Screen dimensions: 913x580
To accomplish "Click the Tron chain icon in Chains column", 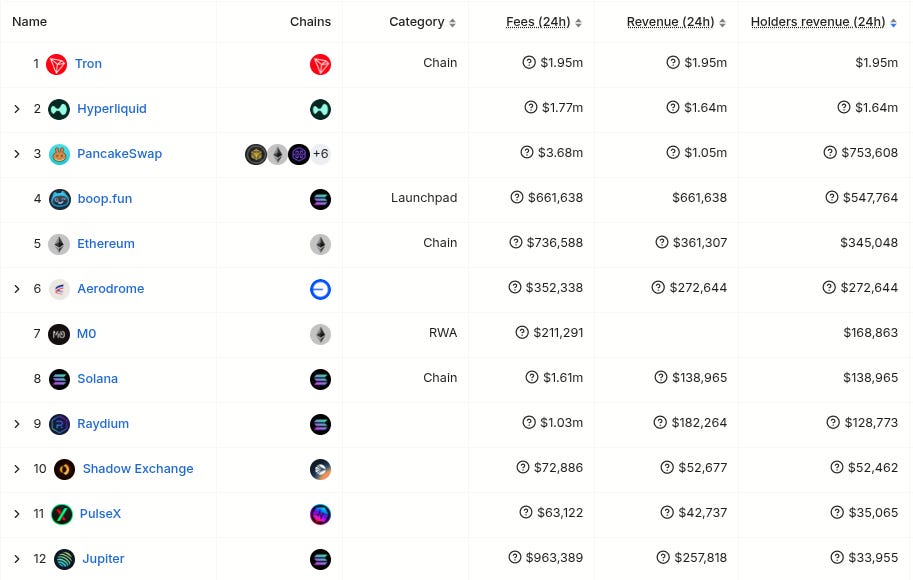I will pyautogui.click(x=320, y=64).
